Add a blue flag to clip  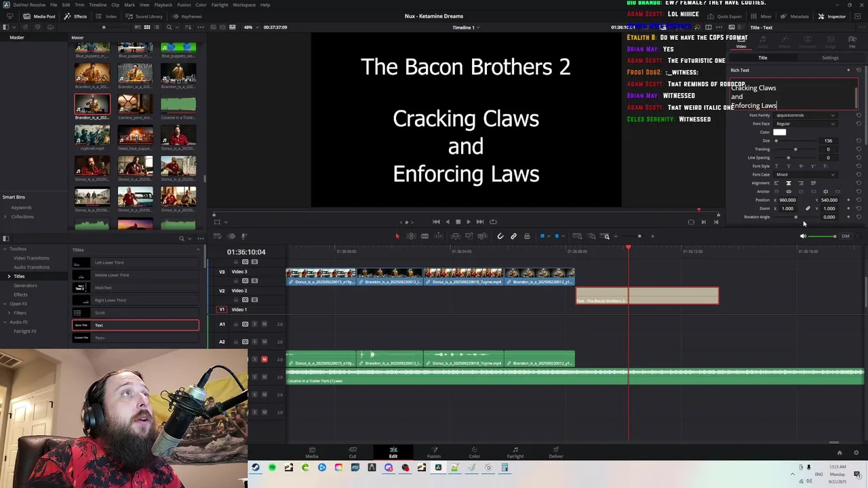[x=542, y=236]
